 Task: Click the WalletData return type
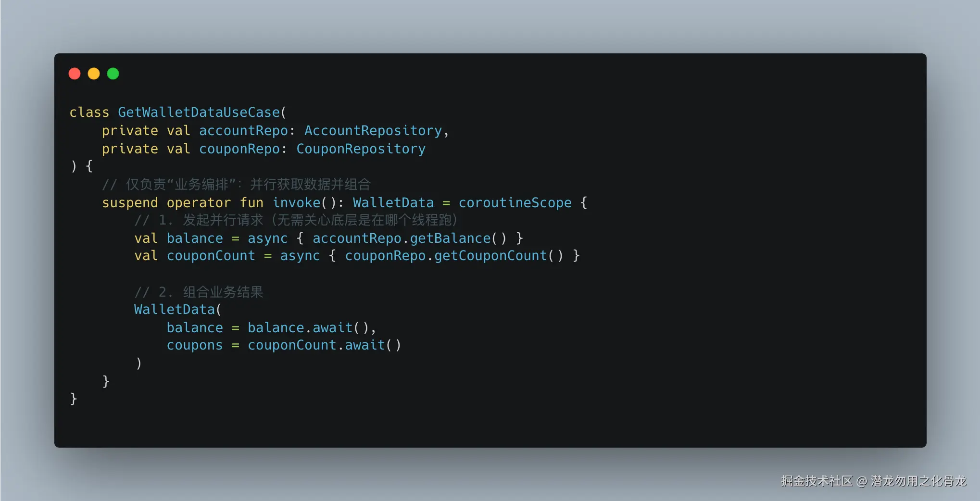click(x=393, y=202)
